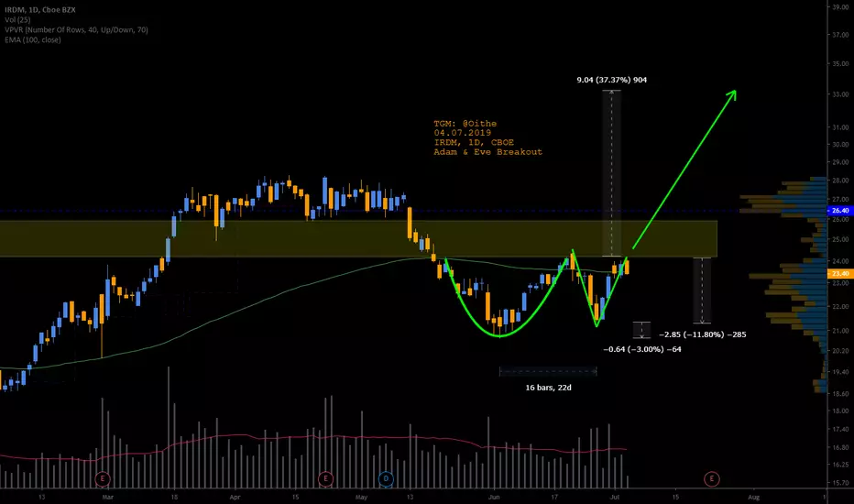Click the '−0.64 (−3.00%) −64' measurement label

point(642,349)
